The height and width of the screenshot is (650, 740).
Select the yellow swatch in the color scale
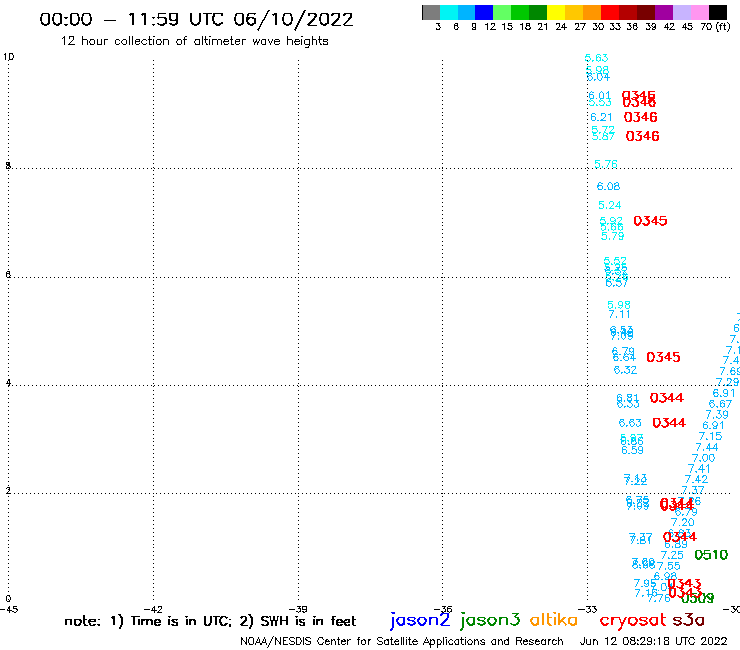556,12
